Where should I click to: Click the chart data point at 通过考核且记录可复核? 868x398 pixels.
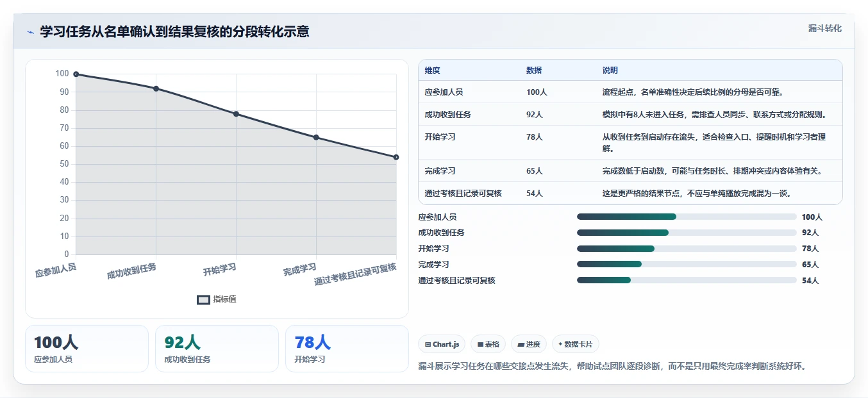(396, 157)
